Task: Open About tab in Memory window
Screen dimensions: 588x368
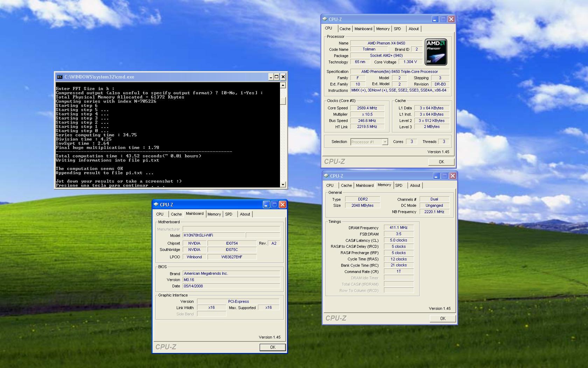Action: (415, 185)
